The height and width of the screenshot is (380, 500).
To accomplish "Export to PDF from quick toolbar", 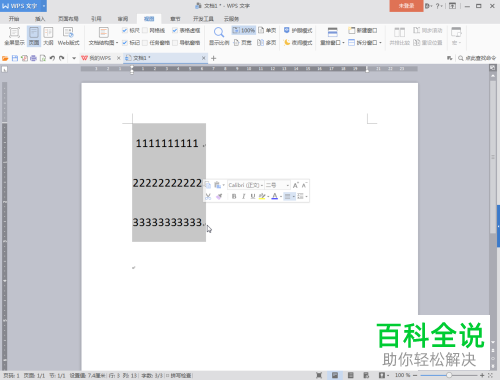I will tap(24, 58).
